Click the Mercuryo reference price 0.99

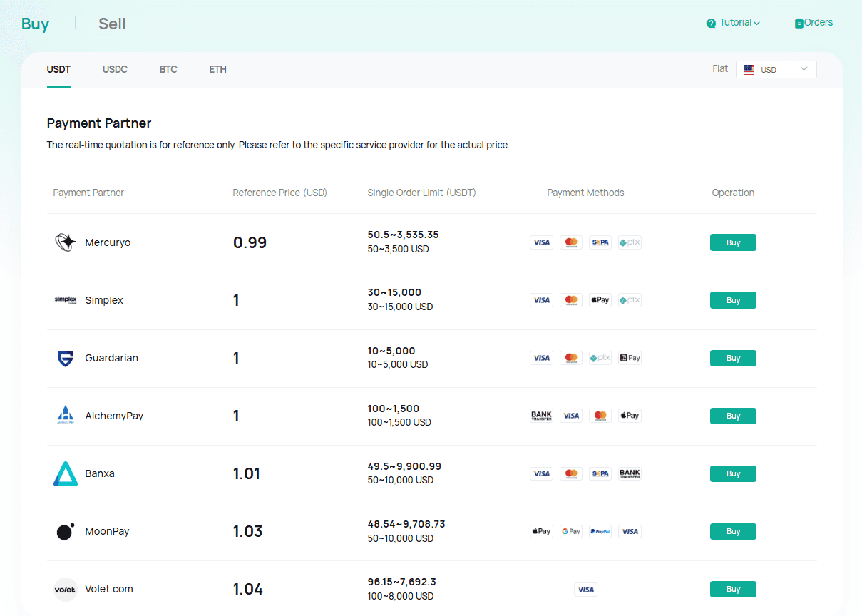pos(250,242)
